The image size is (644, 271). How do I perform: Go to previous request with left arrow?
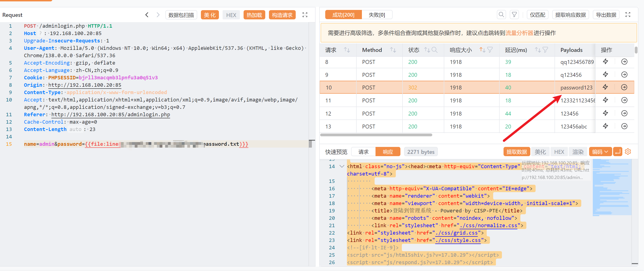tap(147, 15)
